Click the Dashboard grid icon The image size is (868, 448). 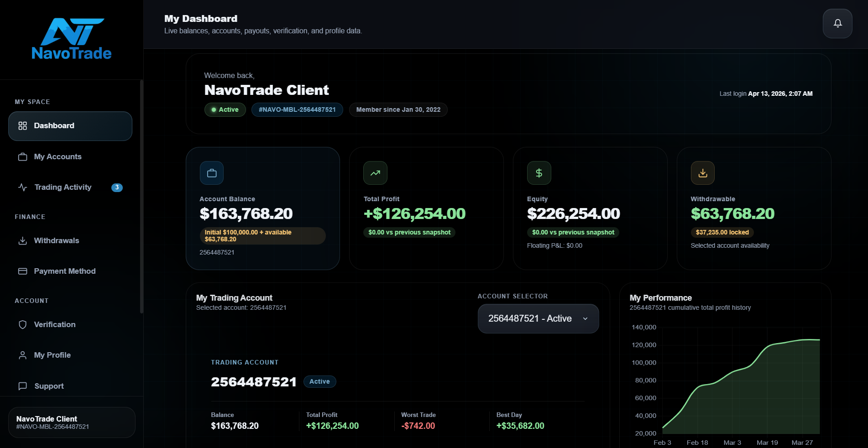click(x=22, y=126)
